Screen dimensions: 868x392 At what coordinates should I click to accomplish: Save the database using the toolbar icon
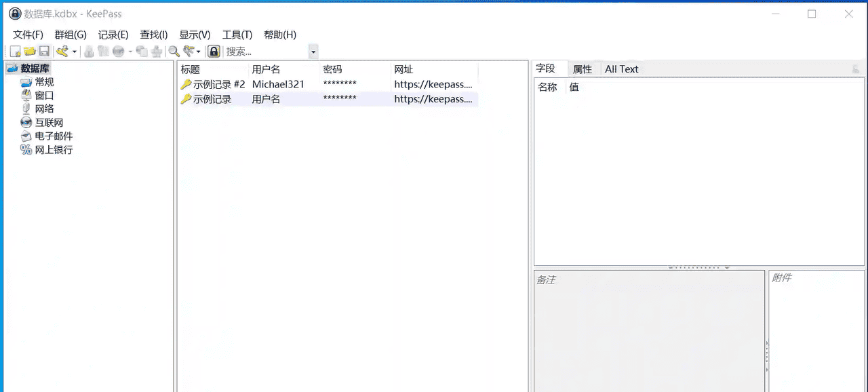click(44, 51)
